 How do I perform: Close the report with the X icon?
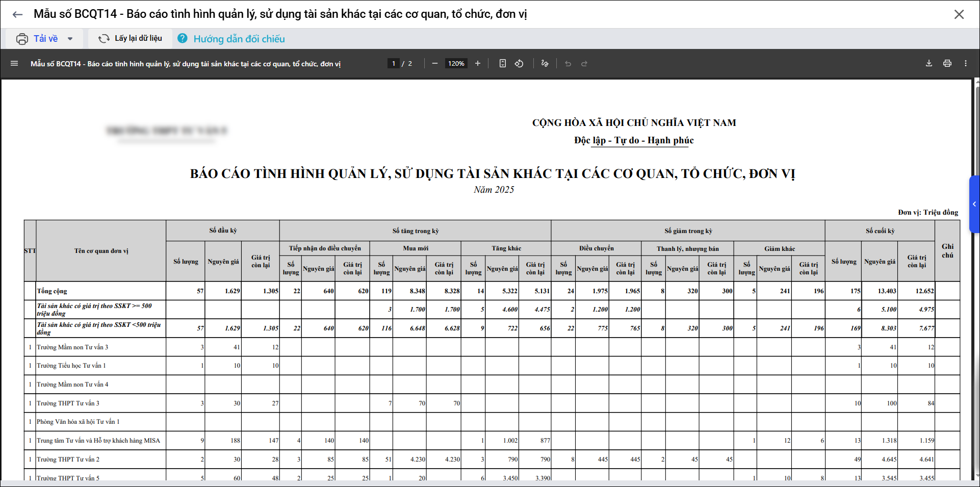pyautogui.click(x=959, y=14)
